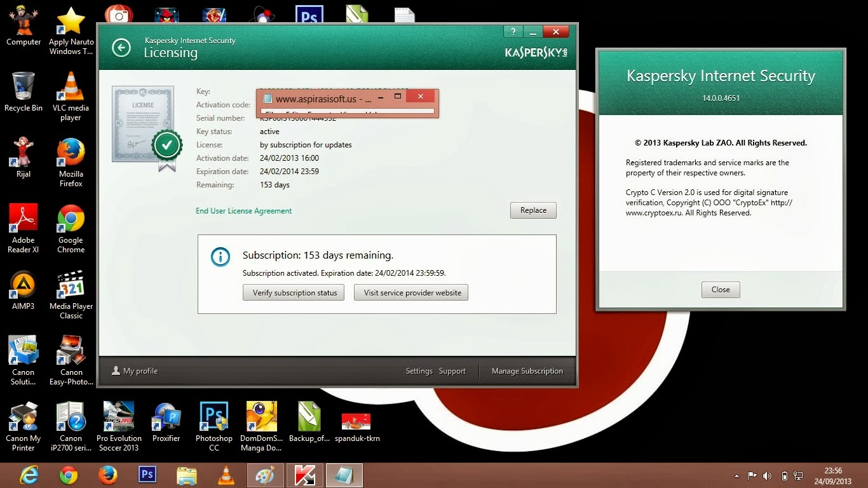The width and height of the screenshot is (868, 488).
Task: Launch Photoshop CC from desktop
Action: pyautogui.click(x=214, y=427)
